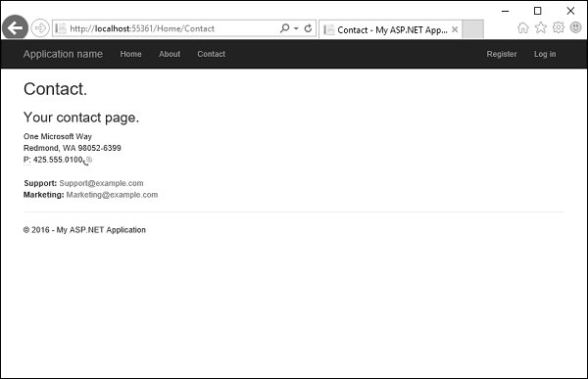The image size is (588, 379).
Task: Click the localhost URL address field
Action: point(165,28)
